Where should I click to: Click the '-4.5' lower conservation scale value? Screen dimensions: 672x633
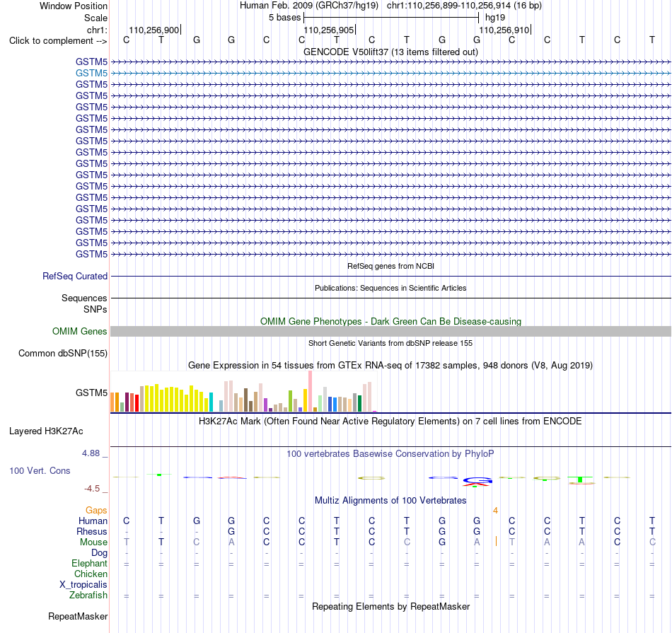coord(92,489)
